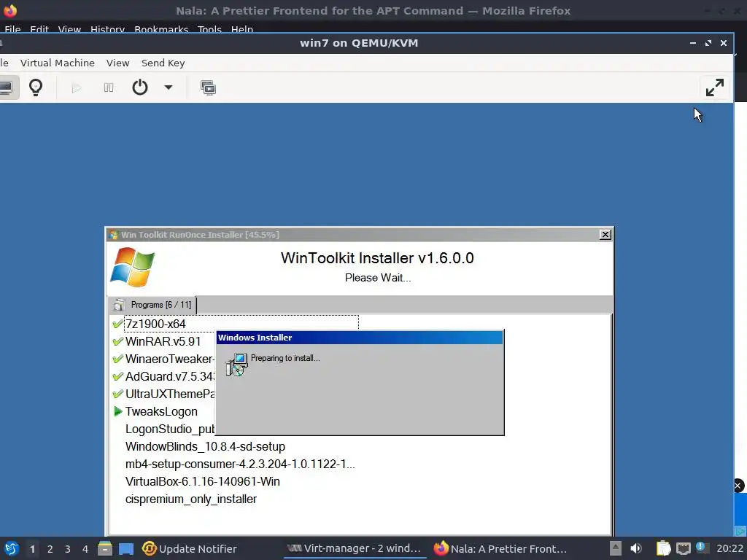Viewport: 747px width, 560px height.
Task: Click the green check beside WinRAR.v5.91
Action: click(x=117, y=341)
